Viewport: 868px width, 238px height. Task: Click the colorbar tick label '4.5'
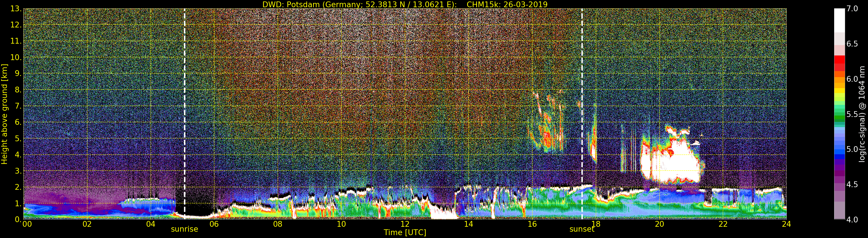[852, 185]
